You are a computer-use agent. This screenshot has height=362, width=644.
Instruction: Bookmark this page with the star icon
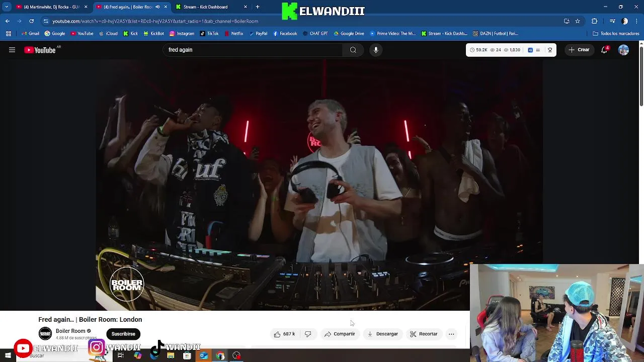coord(578,21)
